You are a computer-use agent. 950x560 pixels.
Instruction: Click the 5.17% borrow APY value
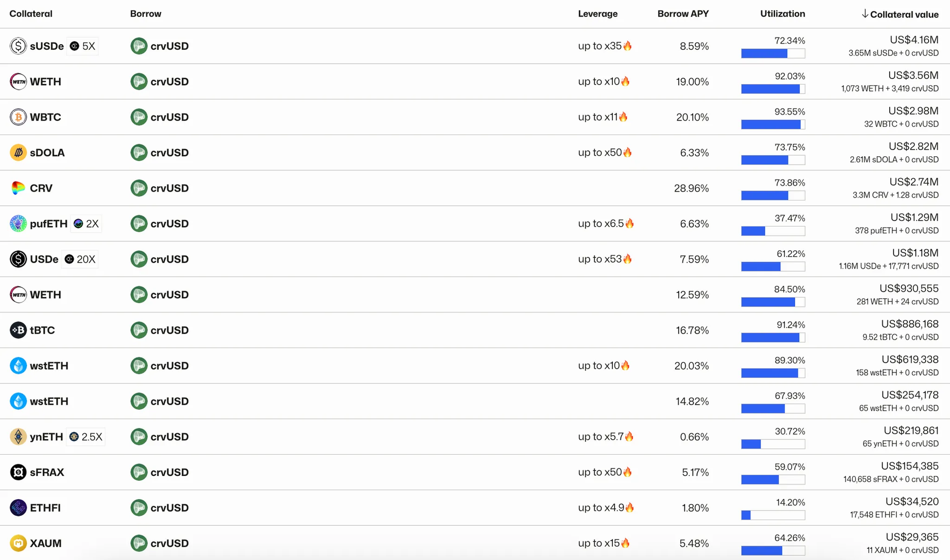click(695, 472)
